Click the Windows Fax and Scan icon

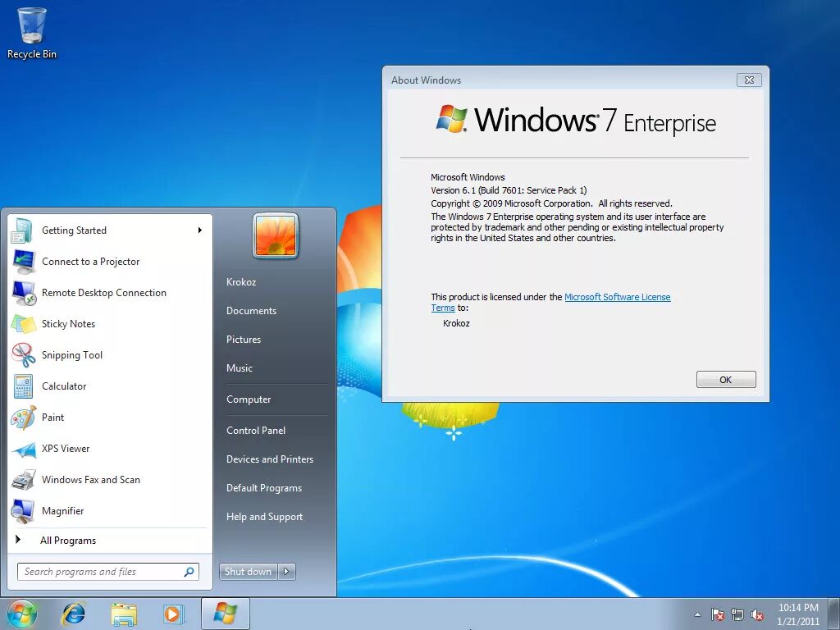(x=22, y=479)
